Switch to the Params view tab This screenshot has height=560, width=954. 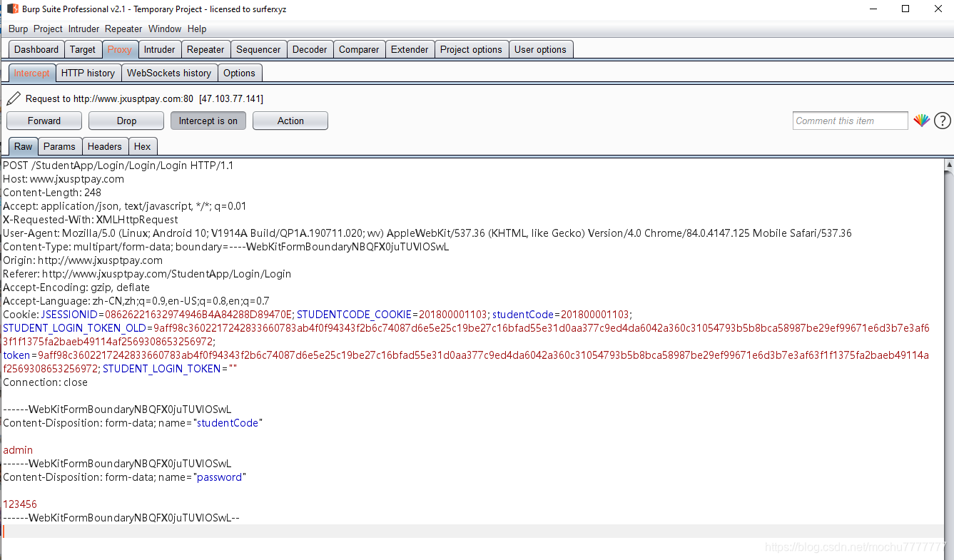[x=59, y=146]
